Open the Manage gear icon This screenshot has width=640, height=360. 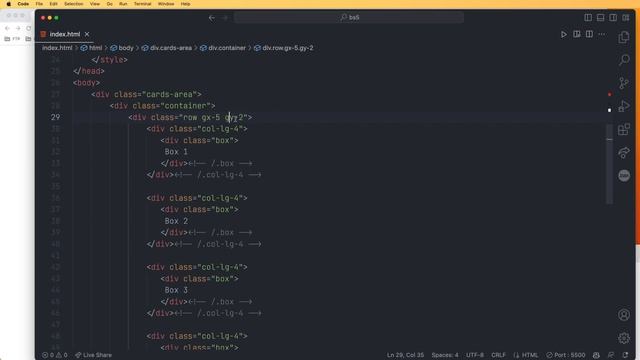624,338
